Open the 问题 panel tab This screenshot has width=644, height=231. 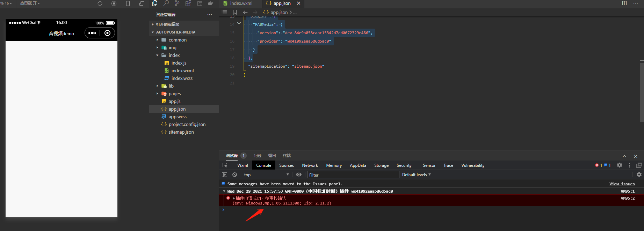pos(258,156)
